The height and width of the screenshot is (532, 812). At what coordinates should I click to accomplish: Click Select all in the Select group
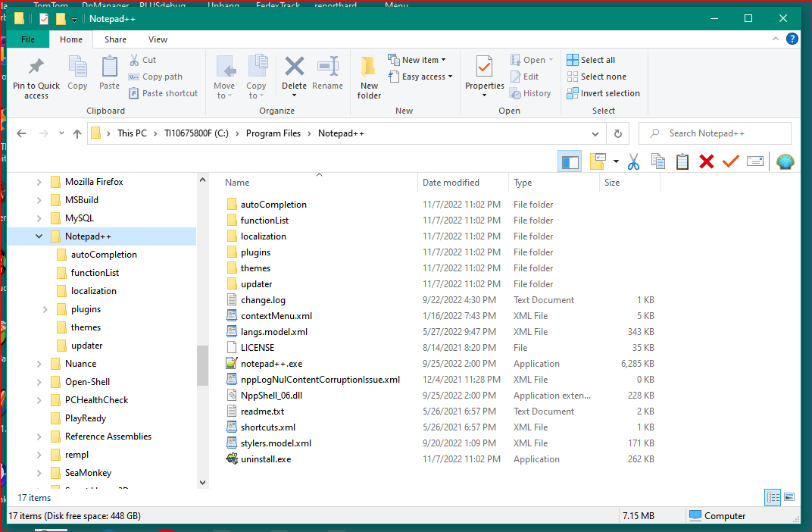click(x=591, y=59)
